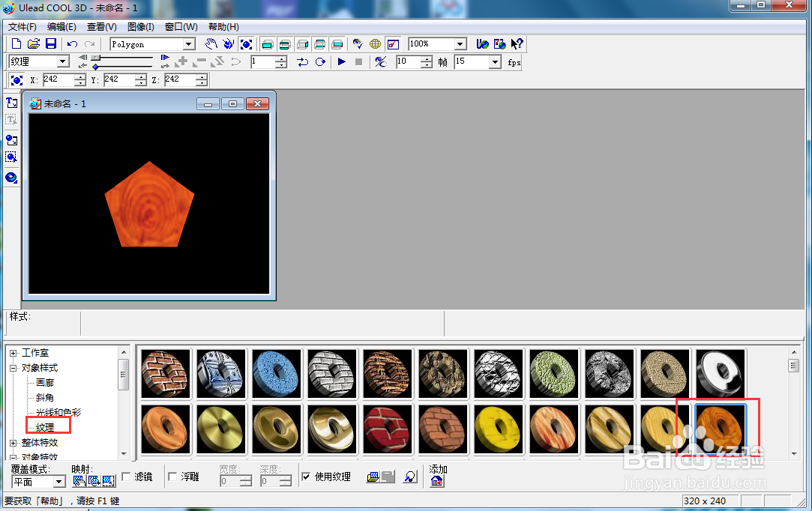Click the reset texture icon beside load icons

coord(410,477)
